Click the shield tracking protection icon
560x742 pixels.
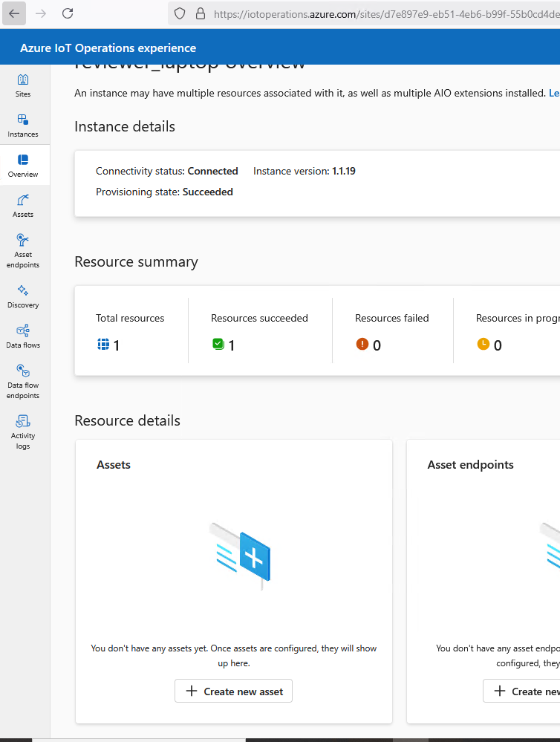point(180,13)
